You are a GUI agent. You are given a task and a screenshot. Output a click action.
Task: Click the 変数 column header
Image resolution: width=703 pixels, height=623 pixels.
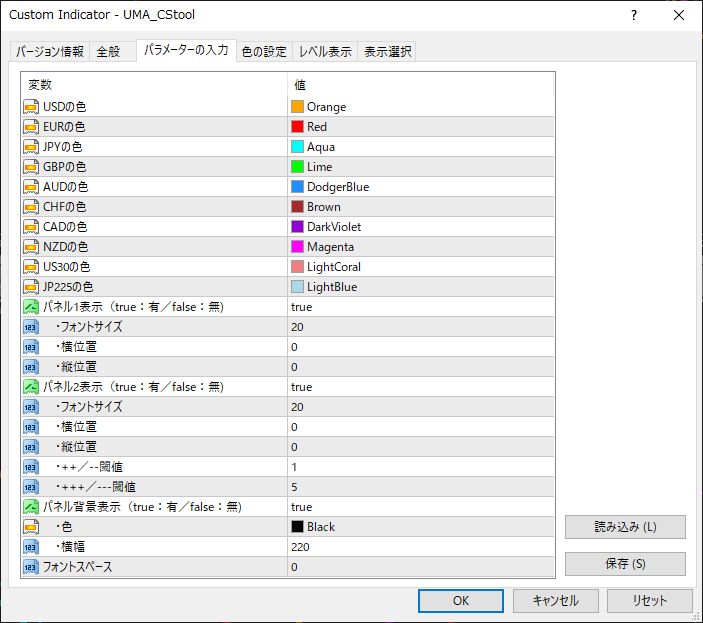click(154, 85)
